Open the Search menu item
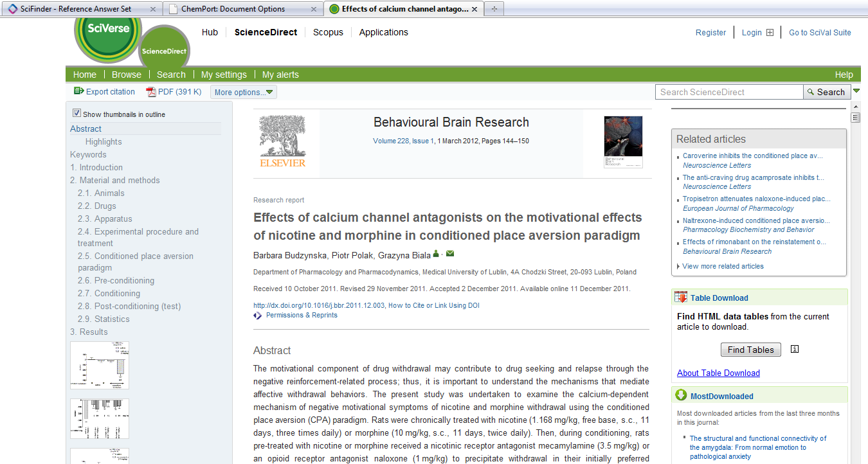This screenshot has height=464, width=868. point(171,75)
